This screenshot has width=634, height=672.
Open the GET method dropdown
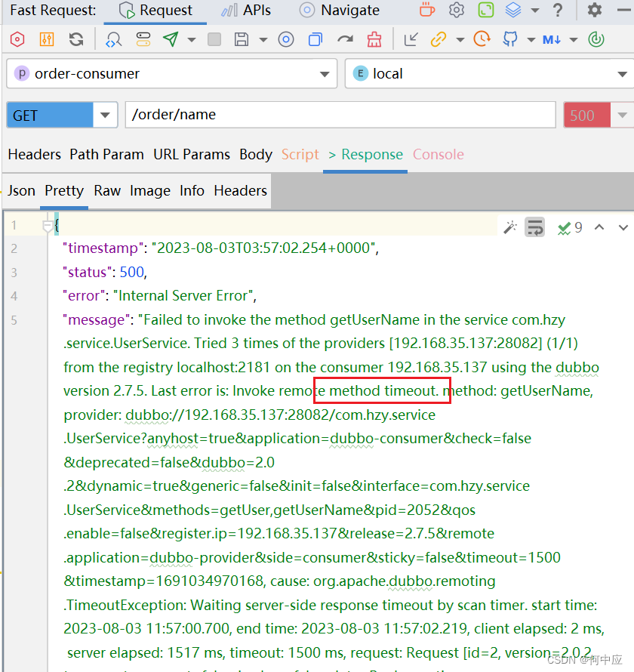[x=62, y=115]
